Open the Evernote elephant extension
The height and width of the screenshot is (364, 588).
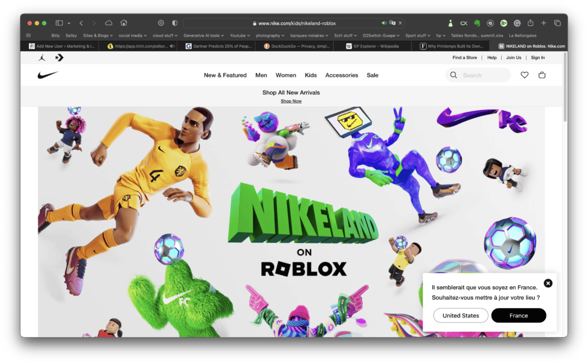477,23
